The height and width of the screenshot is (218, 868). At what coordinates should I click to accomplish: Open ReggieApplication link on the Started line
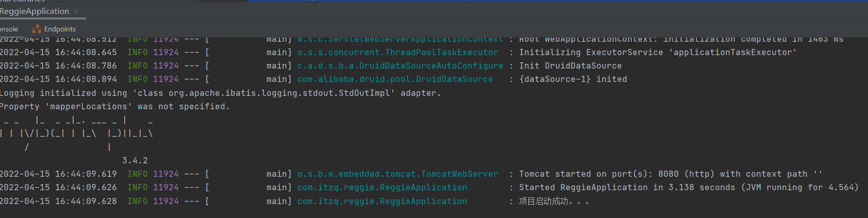(x=382, y=187)
